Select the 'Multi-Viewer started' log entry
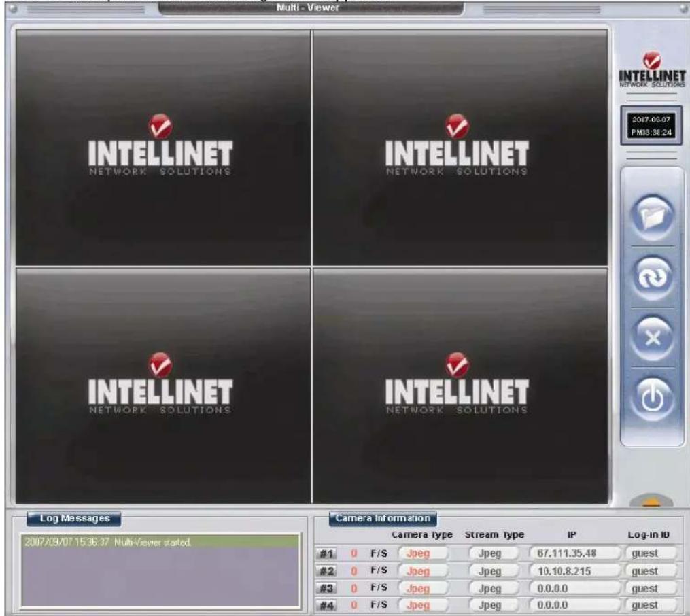690x616 pixels. [160, 542]
